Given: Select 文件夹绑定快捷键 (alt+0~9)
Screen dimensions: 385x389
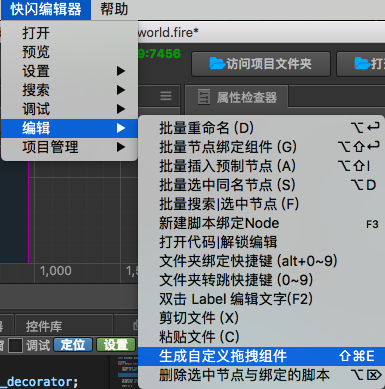Looking at the screenshot, I should (x=262, y=261).
